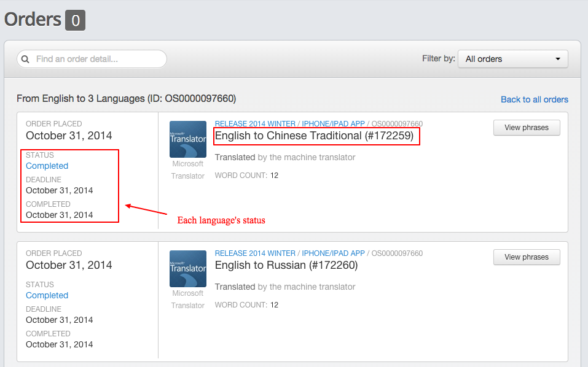The width and height of the screenshot is (588, 367).
Task: Click Translated by machine translator in Russian order
Action: [x=285, y=287]
